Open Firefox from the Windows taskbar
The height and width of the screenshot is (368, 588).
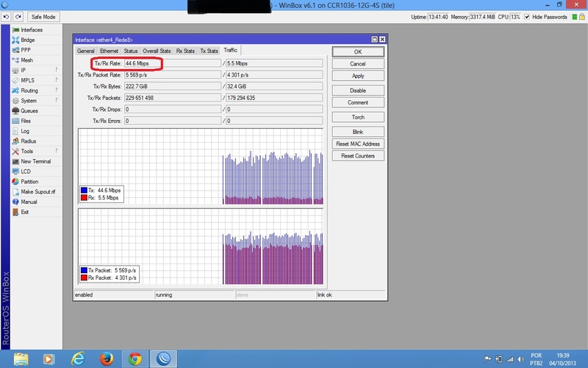point(107,358)
